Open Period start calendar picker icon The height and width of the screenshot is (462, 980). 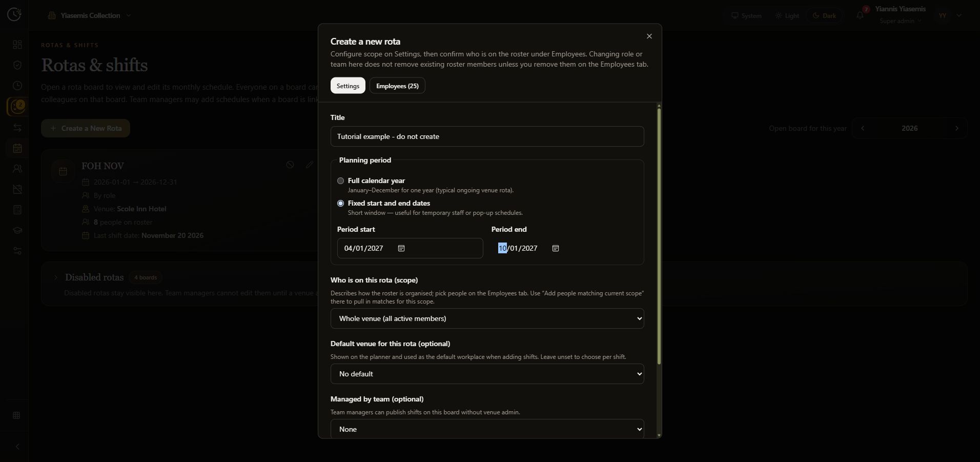401,248
